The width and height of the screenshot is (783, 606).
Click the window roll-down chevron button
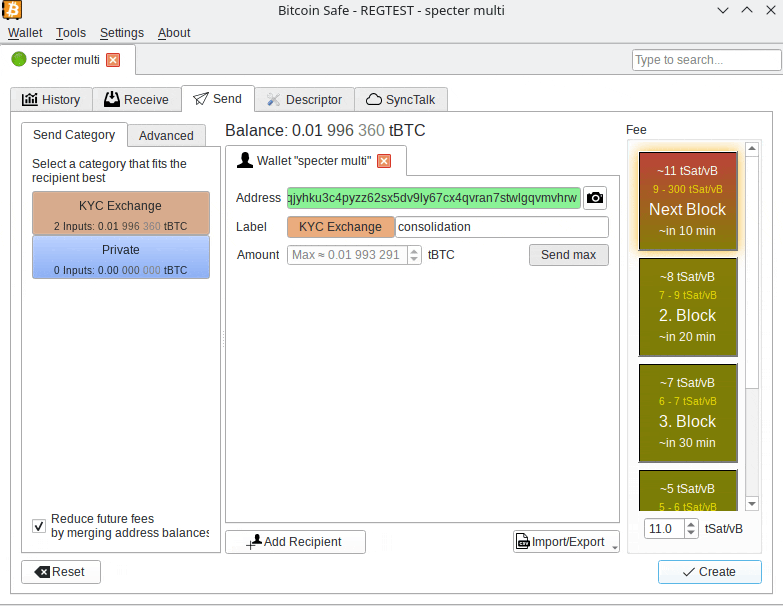coord(723,10)
